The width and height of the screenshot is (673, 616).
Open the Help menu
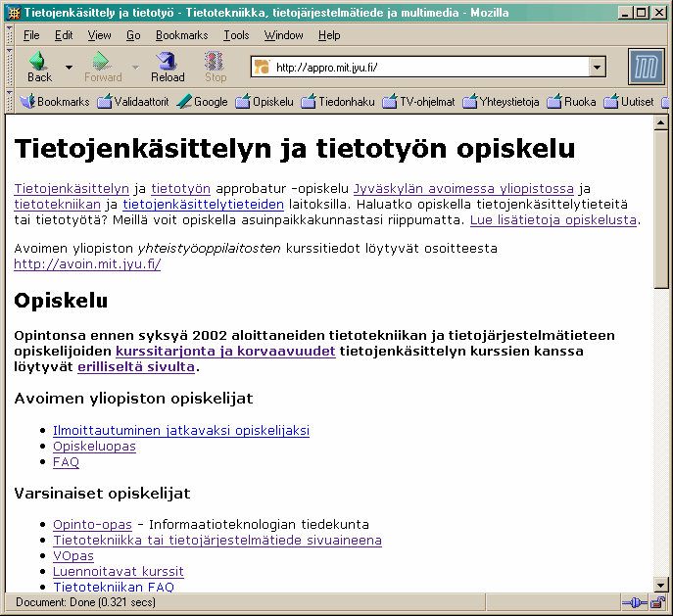tap(329, 35)
